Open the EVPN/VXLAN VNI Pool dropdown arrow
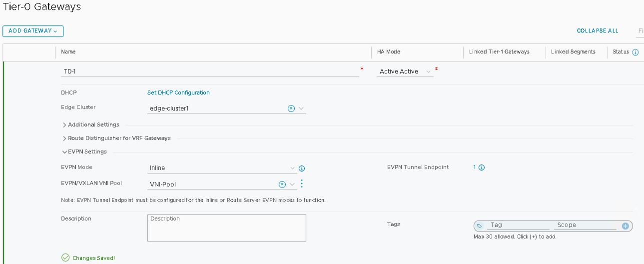This screenshot has width=644, height=264. pyautogui.click(x=292, y=184)
